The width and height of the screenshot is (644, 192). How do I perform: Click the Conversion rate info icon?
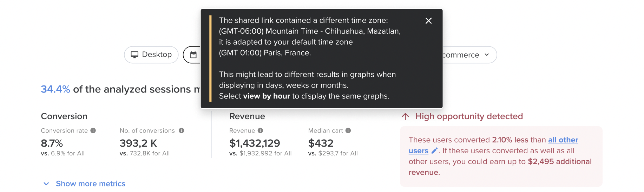[x=93, y=130]
